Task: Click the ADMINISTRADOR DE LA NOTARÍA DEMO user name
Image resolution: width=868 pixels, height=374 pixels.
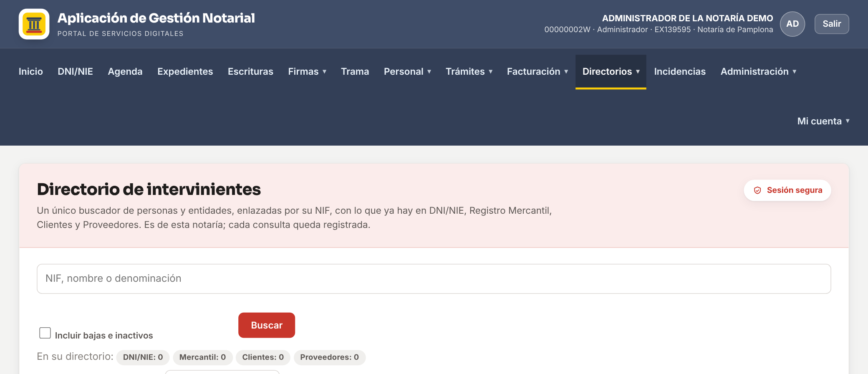Action: (687, 18)
